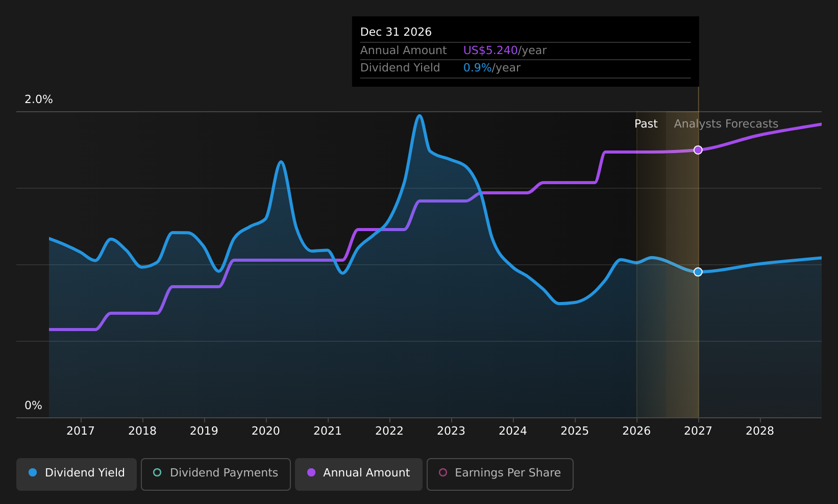Click the 2028 x-axis label
Screen dimensions: 838x504
click(760, 431)
